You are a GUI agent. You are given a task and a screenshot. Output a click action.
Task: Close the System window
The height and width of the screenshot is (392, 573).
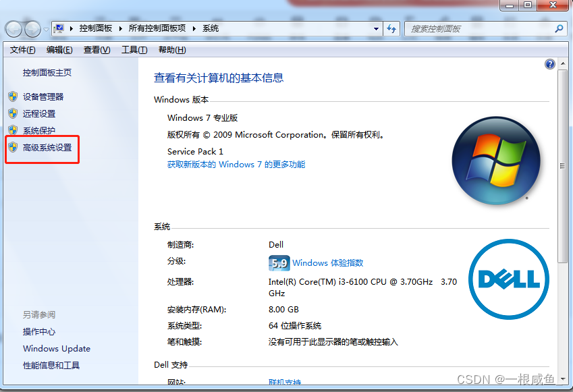(553, 5)
